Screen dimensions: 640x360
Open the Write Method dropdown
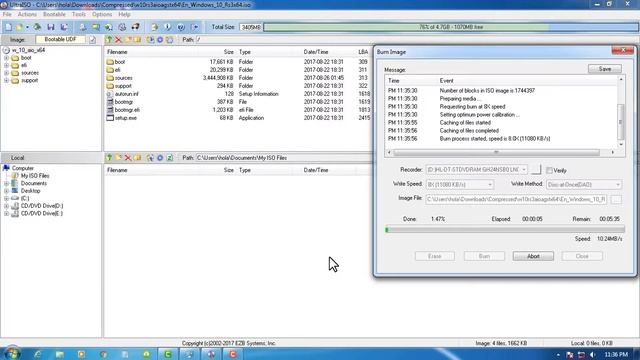point(618,185)
